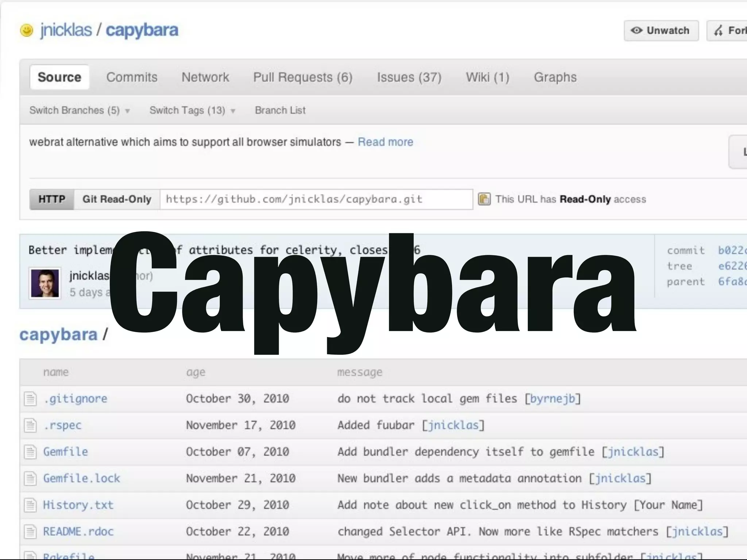Viewport: 747px width, 560px height.
Task: Open History.txt file
Action: 78,505
